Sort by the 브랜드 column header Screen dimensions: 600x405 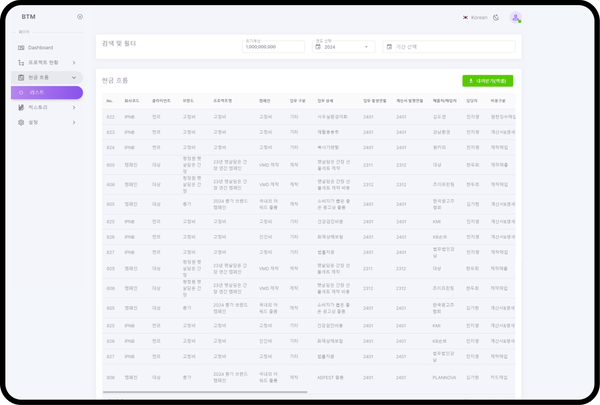(x=188, y=101)
